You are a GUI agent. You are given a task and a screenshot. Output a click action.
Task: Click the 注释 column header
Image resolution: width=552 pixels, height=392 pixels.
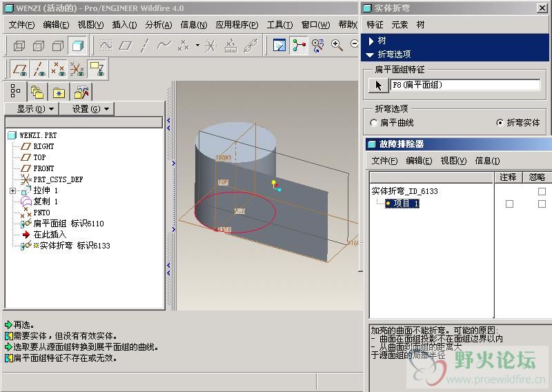(508, 177)
